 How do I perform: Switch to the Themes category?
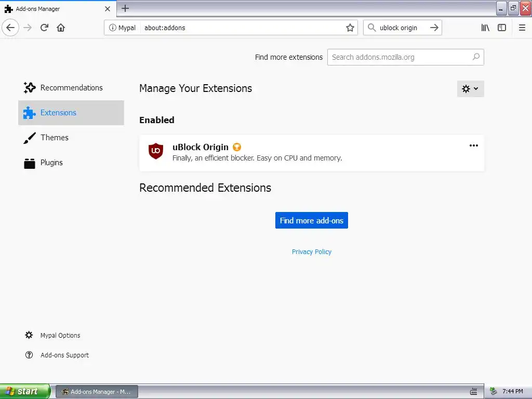pos(71,137)
